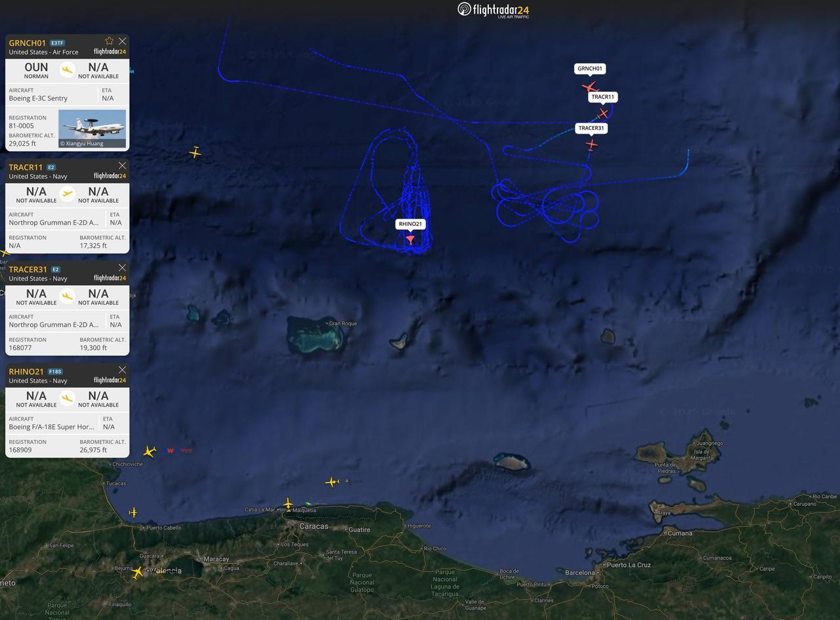
Task: Click the TRACER31 map callout label
Action: (591, 128)
